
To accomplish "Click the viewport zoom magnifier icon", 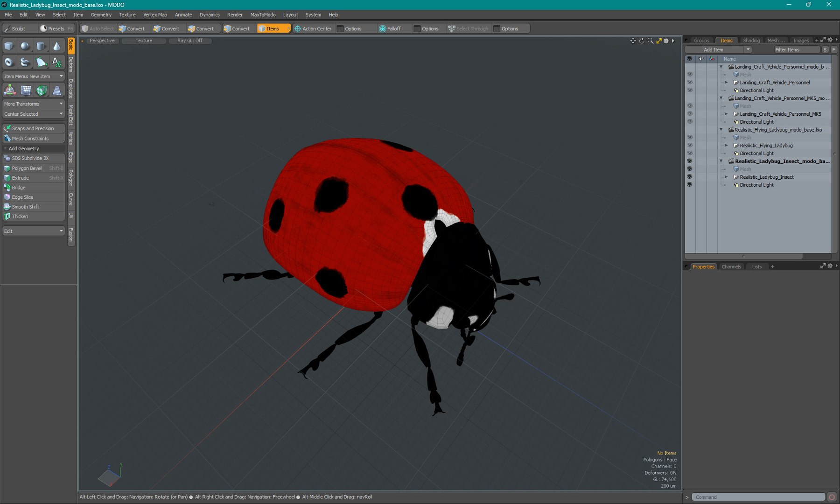I will (651, 41).
